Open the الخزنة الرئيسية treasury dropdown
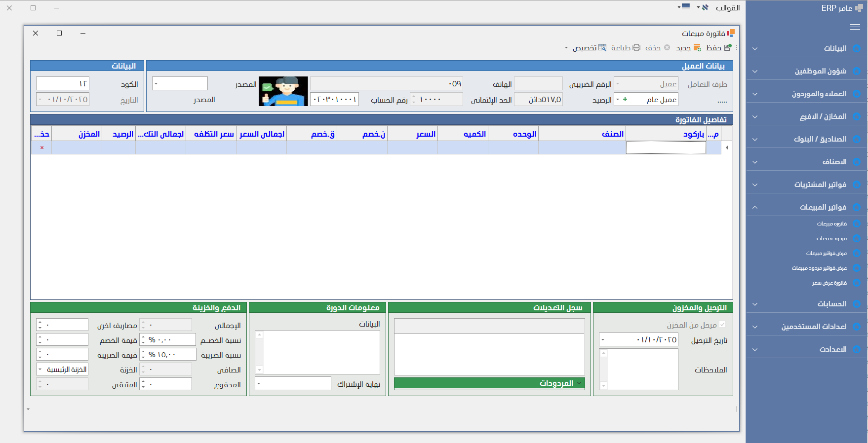 tap(40, 369)
